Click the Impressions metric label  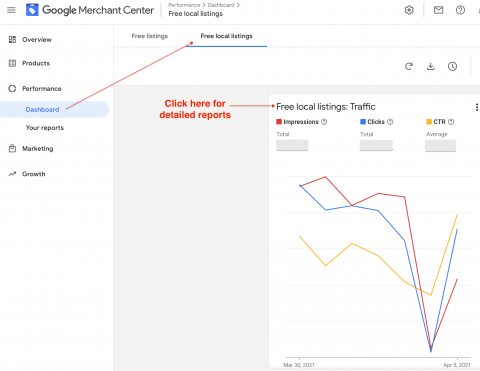pos(301,122)
